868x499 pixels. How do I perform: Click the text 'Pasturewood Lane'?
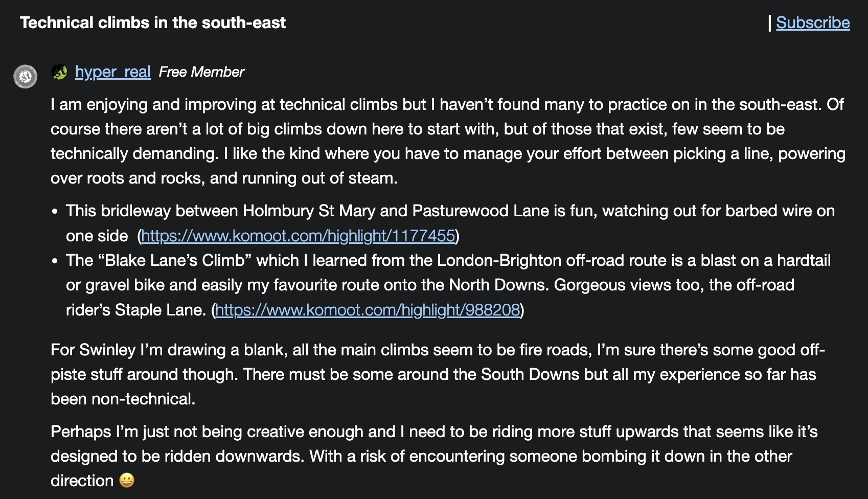pos(480,211)
